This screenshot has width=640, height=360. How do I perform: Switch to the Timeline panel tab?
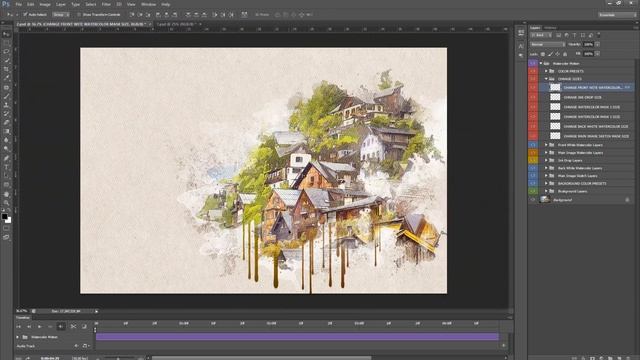coord(23,318)
